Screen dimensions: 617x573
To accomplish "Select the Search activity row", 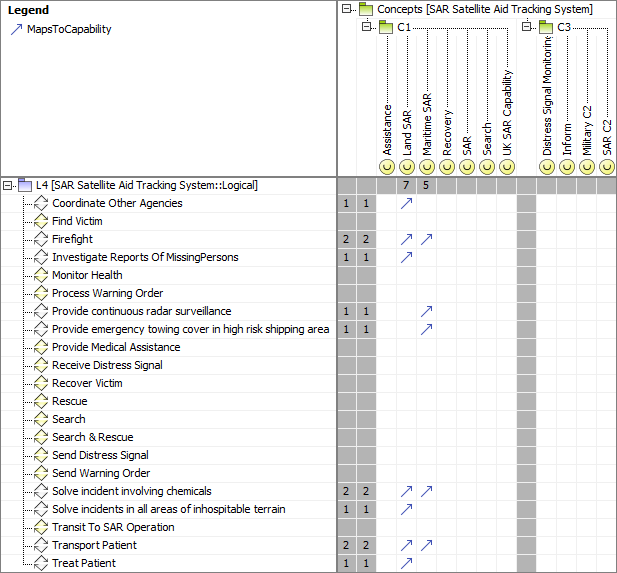I will [168, 419].
